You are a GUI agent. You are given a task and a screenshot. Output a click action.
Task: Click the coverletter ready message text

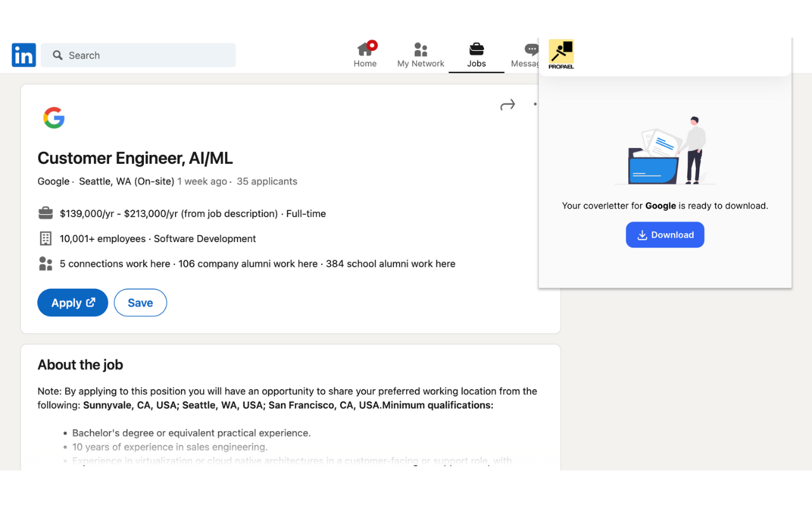tap(665, 206)
